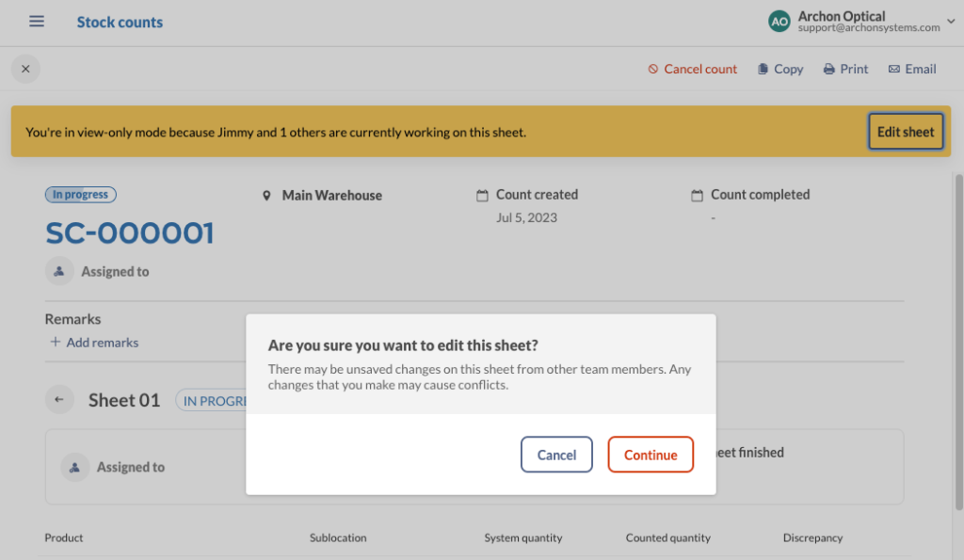Copy this stock count
964x560 pixels.
coord(779,68)
